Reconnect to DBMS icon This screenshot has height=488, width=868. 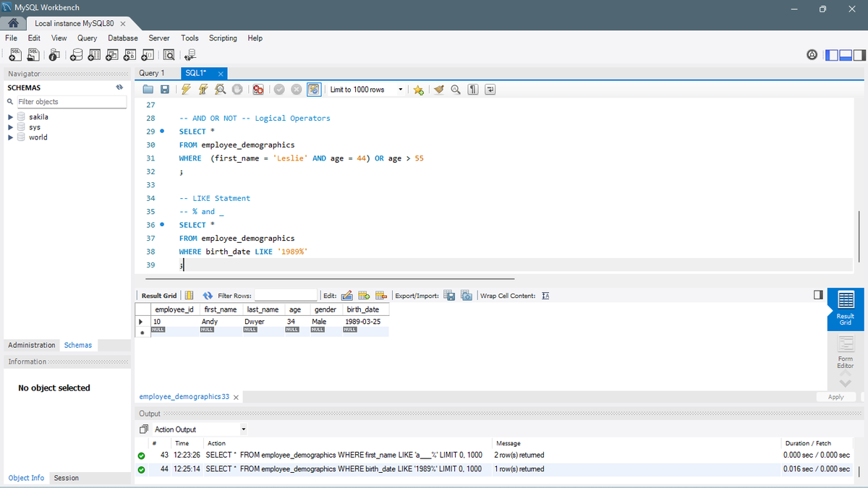click(x=190, y=54)
